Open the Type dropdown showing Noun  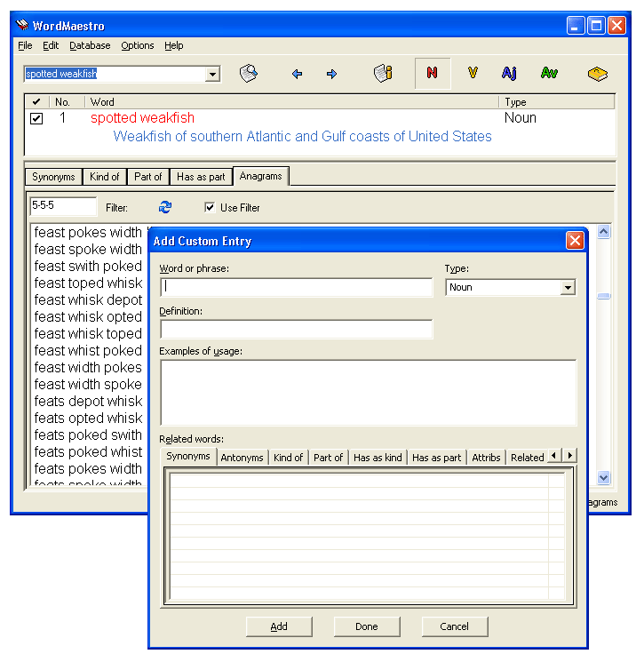coord(568,288)
